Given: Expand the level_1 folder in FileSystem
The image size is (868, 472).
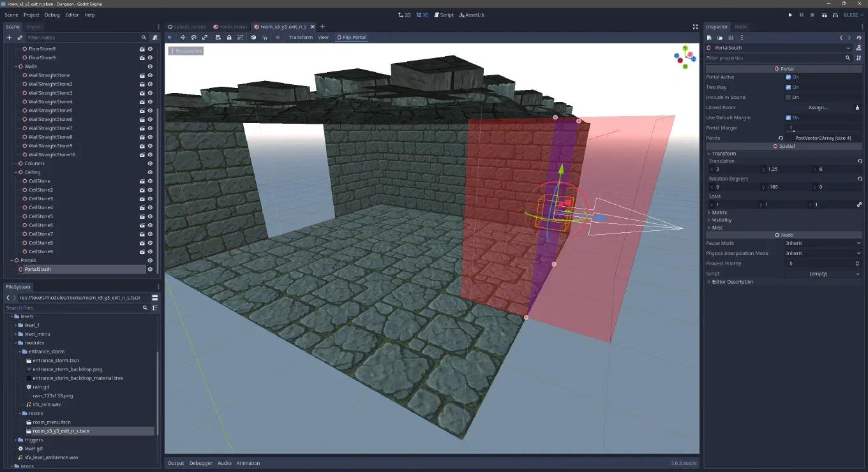Looking at the screenshot, I should [16, 325].
